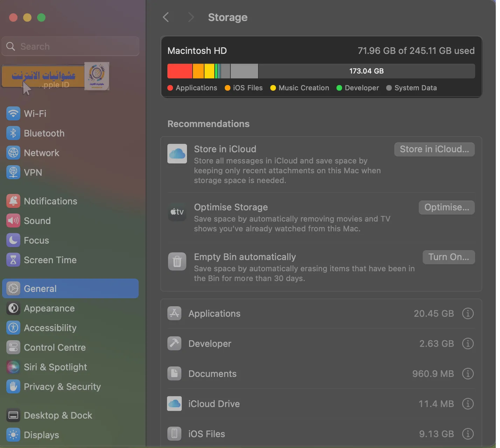Click the iOS Files row label
The width and height of the screenshot is (500, 448).
click(207, 434)
